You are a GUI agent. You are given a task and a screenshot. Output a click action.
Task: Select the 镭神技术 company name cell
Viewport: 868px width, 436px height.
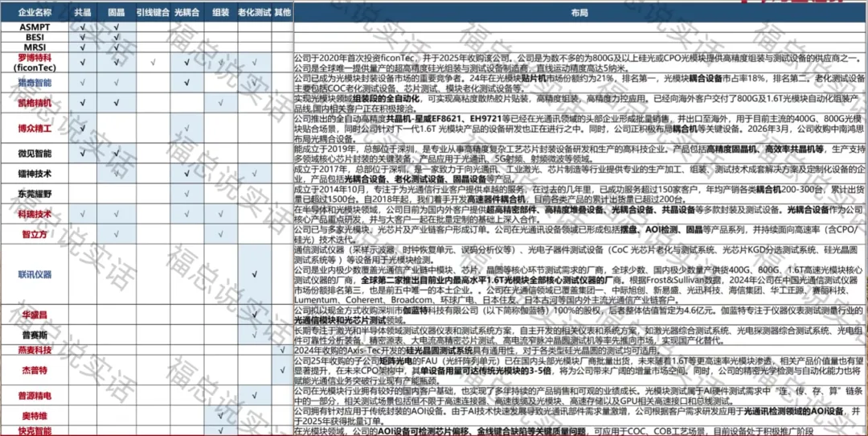(34, 174)
